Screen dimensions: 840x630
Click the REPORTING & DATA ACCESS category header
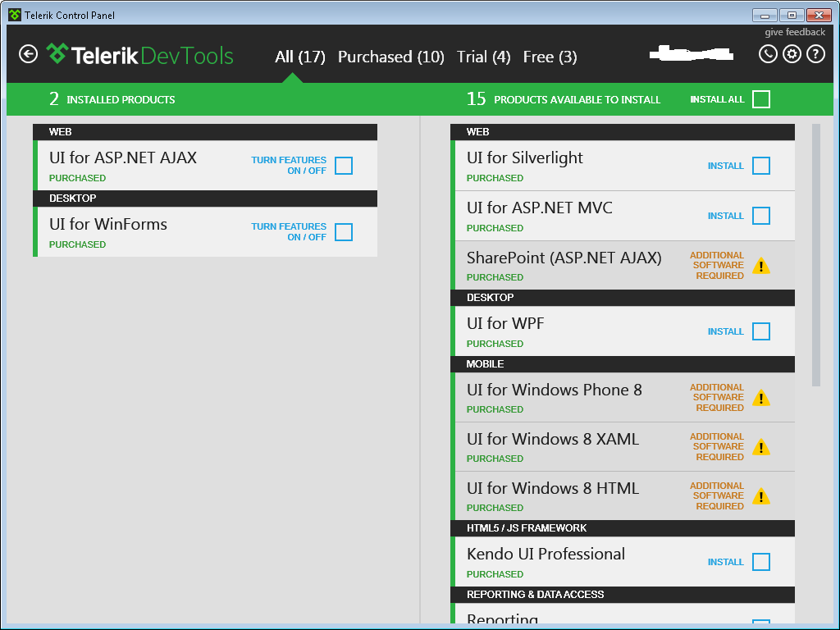coord(623,595)
